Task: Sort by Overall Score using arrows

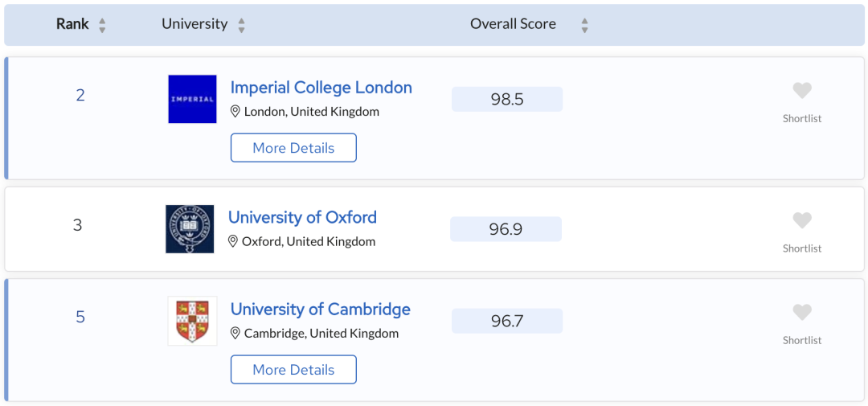Action: click(x=584, y=25)
